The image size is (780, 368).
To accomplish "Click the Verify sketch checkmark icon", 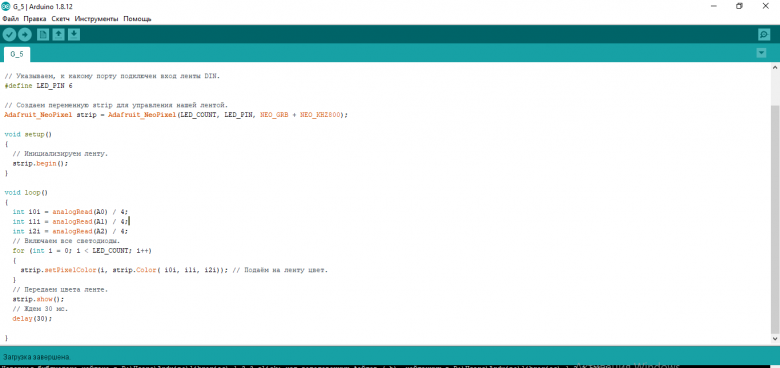I will click(9, 35).
